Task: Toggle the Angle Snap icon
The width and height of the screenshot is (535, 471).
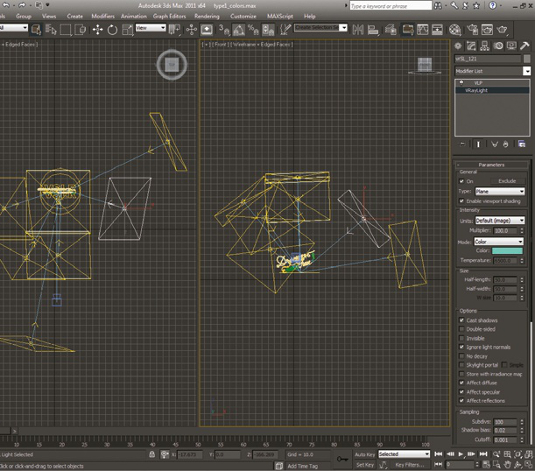Action: [x=238, y=30]
